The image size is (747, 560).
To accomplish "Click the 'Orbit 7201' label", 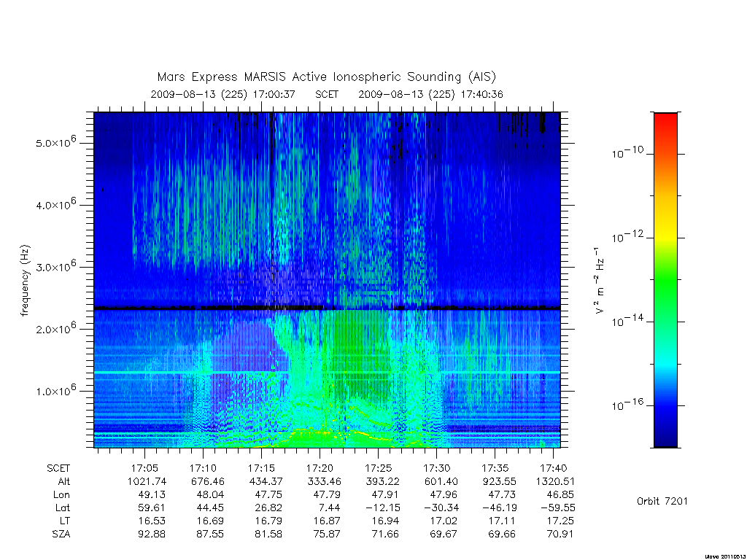I will coord(662,501).
